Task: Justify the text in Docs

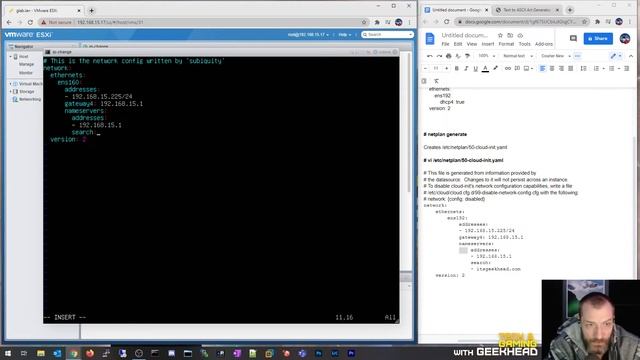Action: pos(571,69)
